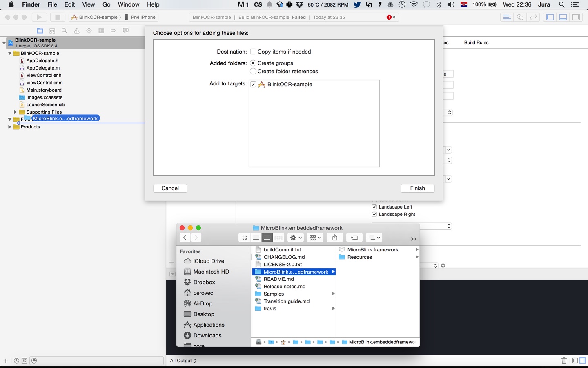Open the Window menu
The height and width of the screenshot is (368, 588).
click(129, 4)
